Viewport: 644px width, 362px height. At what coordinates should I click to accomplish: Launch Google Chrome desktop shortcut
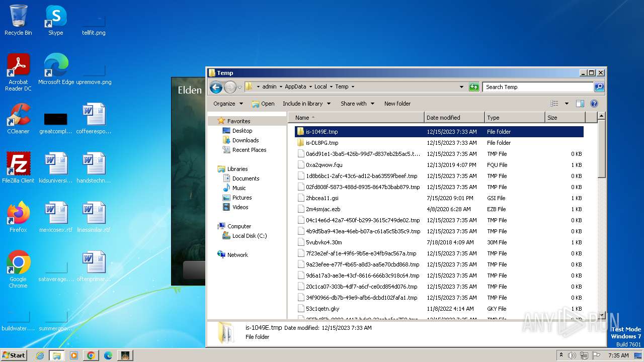tap(18, 269)
